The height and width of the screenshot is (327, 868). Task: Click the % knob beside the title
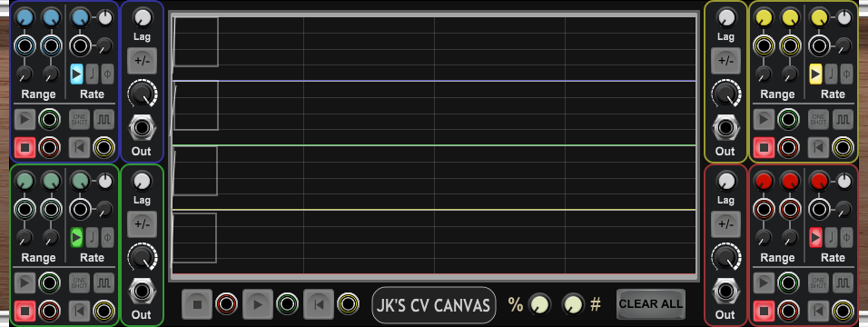539,304
